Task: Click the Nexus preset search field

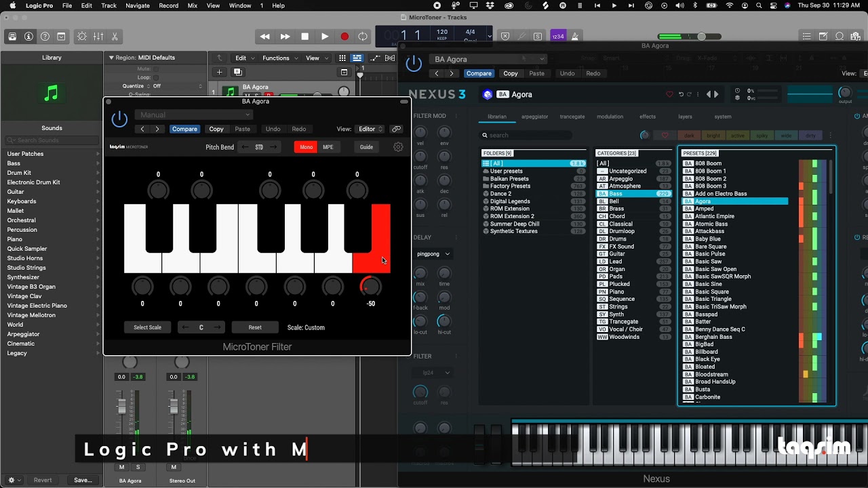Action: 526,136
